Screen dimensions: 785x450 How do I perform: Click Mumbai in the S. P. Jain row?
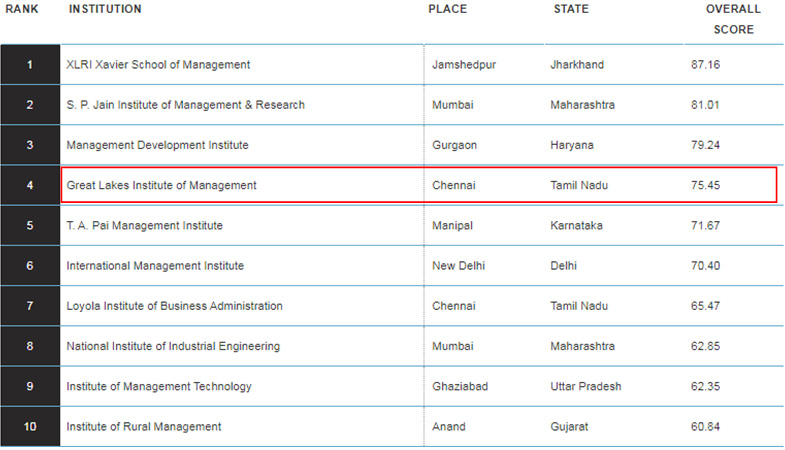click(x=453, y=105)
